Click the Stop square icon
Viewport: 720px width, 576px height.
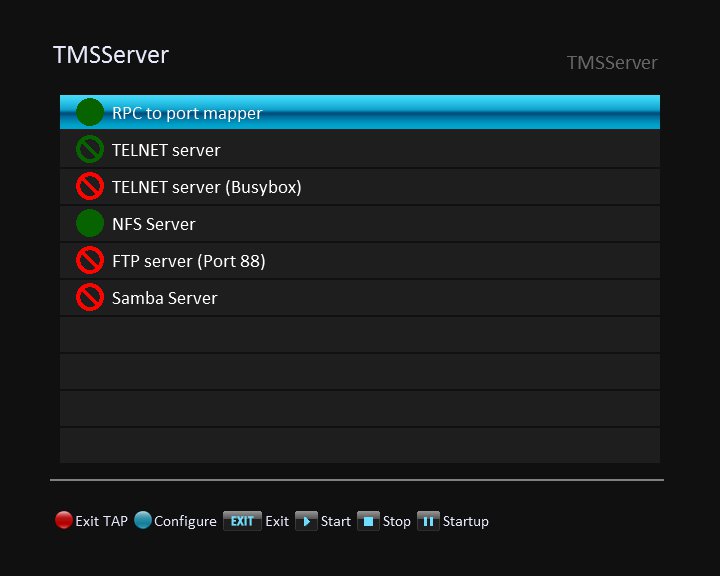[x=368, y=521]
